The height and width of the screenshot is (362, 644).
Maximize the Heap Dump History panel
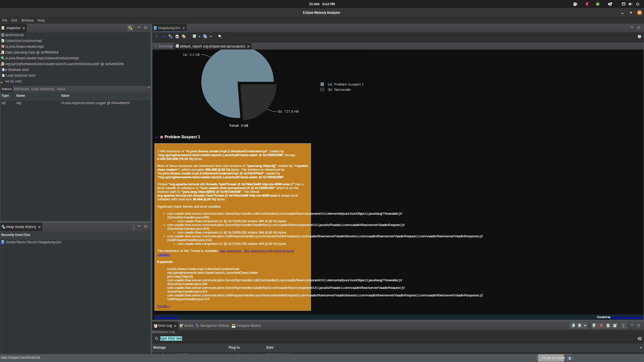[x=145, y=227]
